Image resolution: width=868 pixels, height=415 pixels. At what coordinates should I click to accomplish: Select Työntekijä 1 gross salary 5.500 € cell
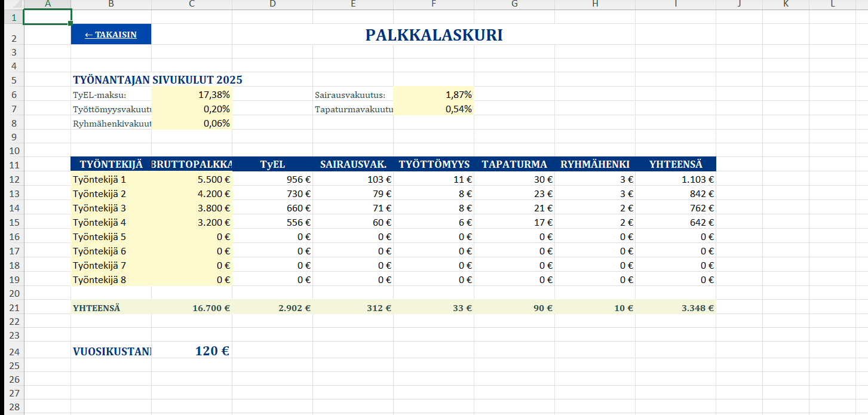pos(191,179)
